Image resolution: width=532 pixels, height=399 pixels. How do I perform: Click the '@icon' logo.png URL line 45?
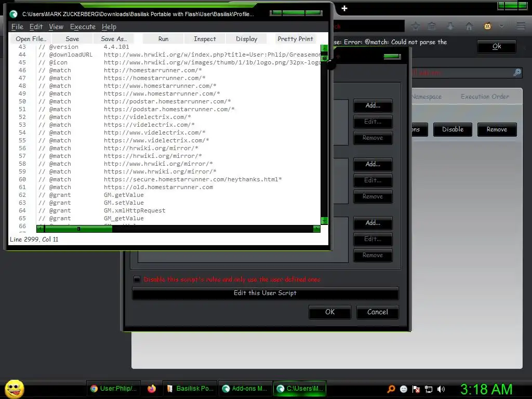click(179, 62)
